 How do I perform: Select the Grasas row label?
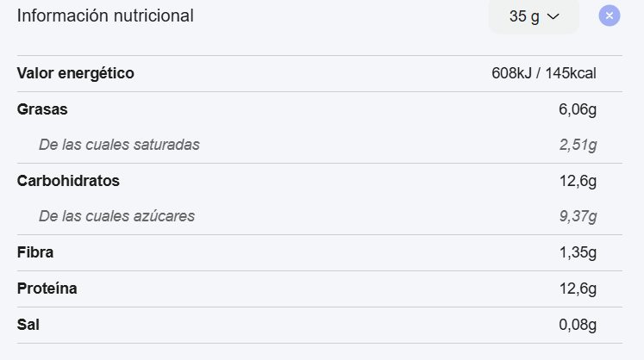point(42,109)
